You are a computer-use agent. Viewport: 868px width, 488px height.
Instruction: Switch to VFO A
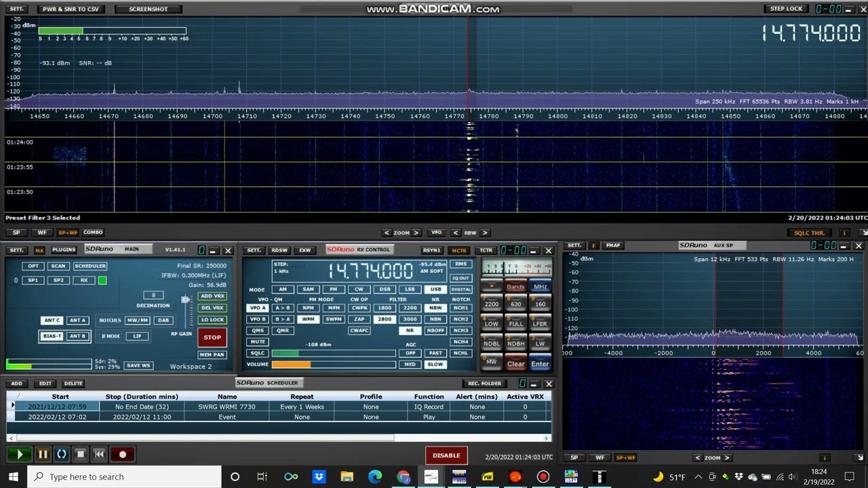(x=258, y=308)
